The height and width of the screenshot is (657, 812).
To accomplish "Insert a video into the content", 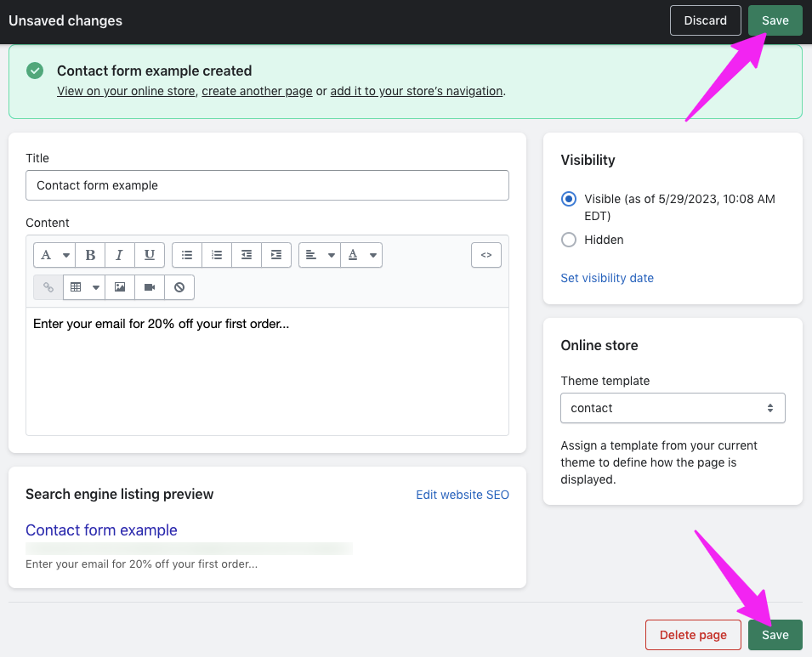I will click(x=150, y=287).
